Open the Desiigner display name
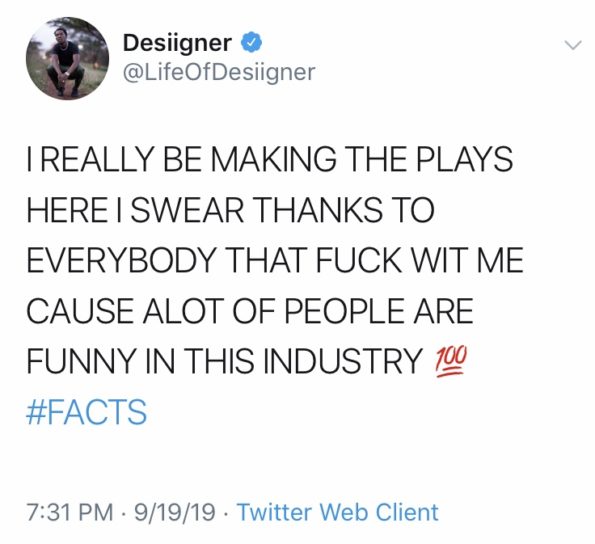 (177, 43)
